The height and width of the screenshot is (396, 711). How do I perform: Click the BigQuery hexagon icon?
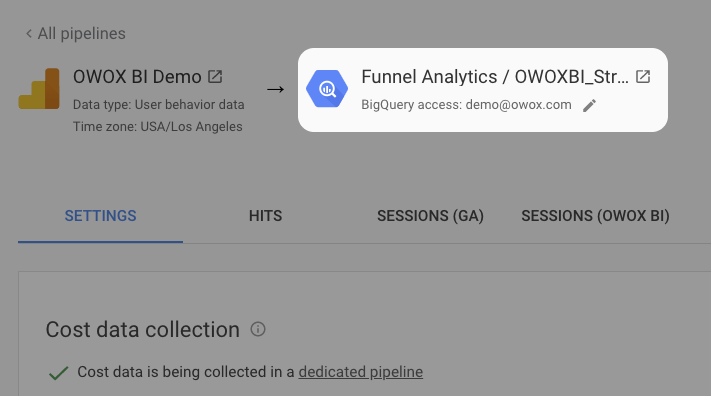327,89
